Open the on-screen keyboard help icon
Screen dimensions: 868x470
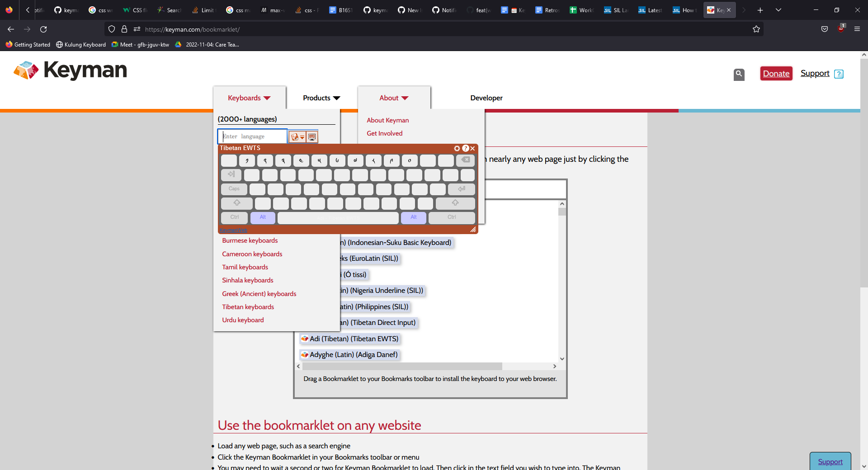point(465,148)
